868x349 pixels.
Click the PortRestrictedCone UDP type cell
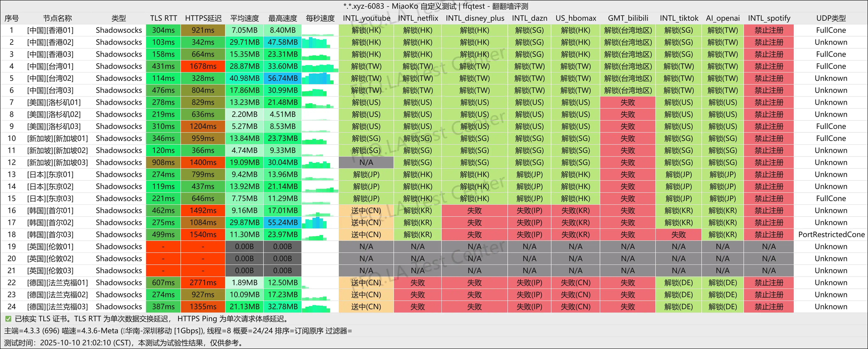[x=831, y=235]
